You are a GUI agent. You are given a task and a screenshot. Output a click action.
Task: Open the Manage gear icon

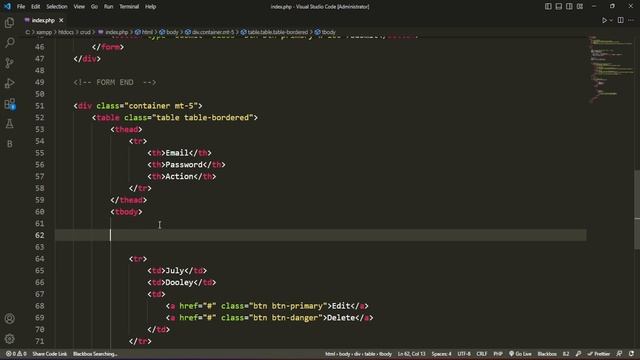click(9, 338)
